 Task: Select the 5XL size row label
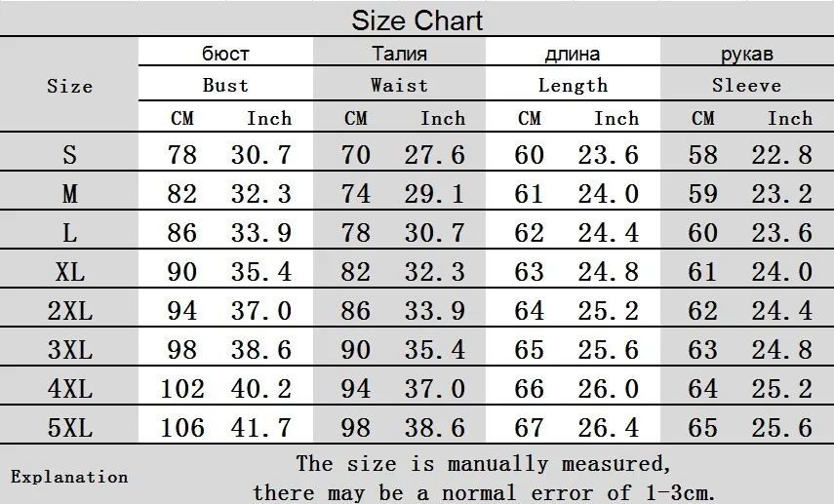(69, 427)
